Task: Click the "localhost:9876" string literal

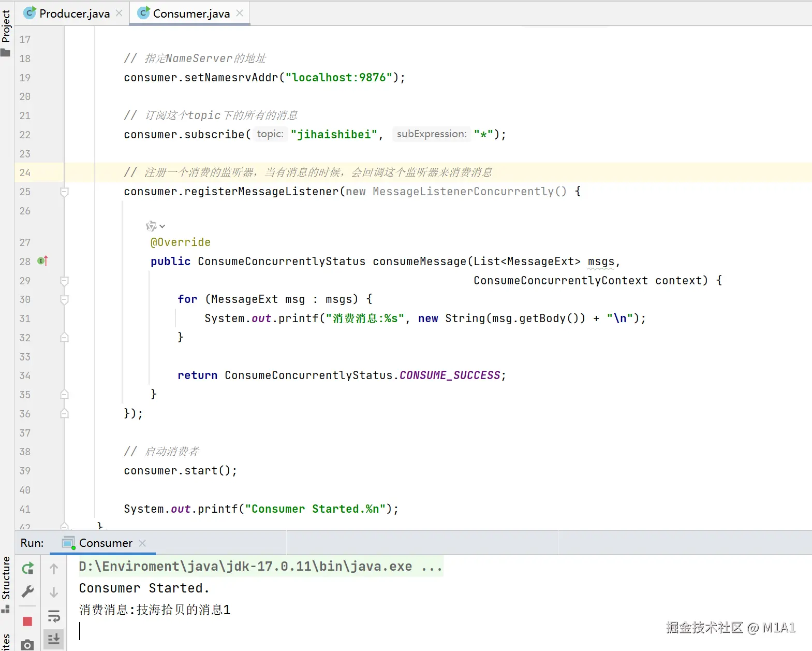Action: (339, 77)
